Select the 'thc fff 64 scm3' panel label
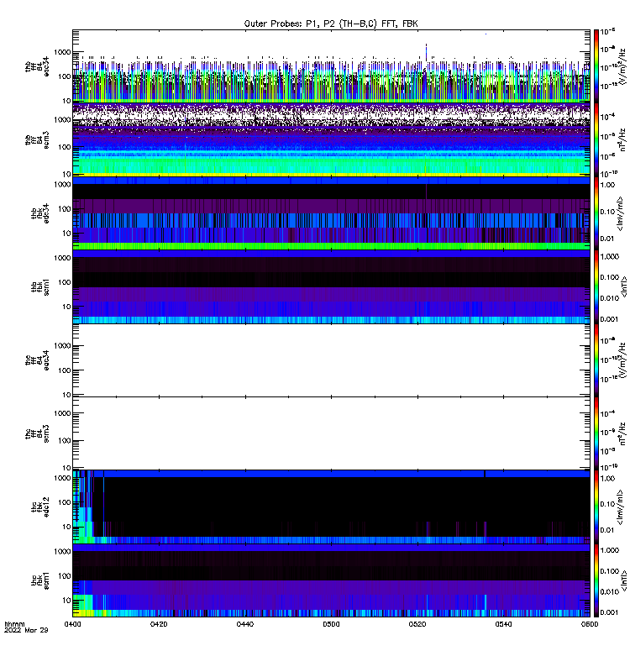This screenshot has height=672, width=630. (37, 433)
